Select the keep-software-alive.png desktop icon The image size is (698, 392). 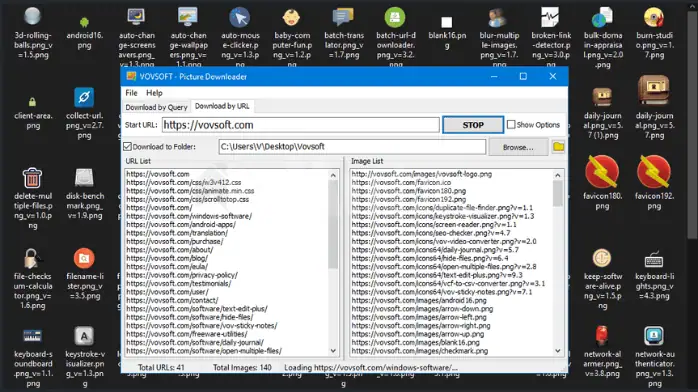[602, 258]
